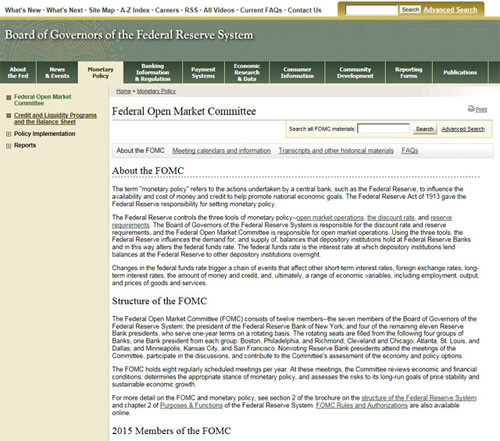Open the Purposes & Functions link

coord(191,406)
